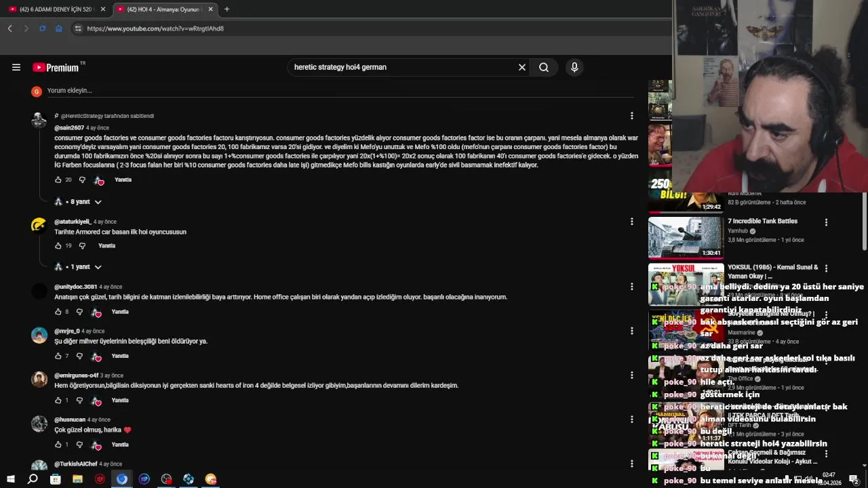
Task: Open the site settings icon in the address bar
Action: pos(78,28)
